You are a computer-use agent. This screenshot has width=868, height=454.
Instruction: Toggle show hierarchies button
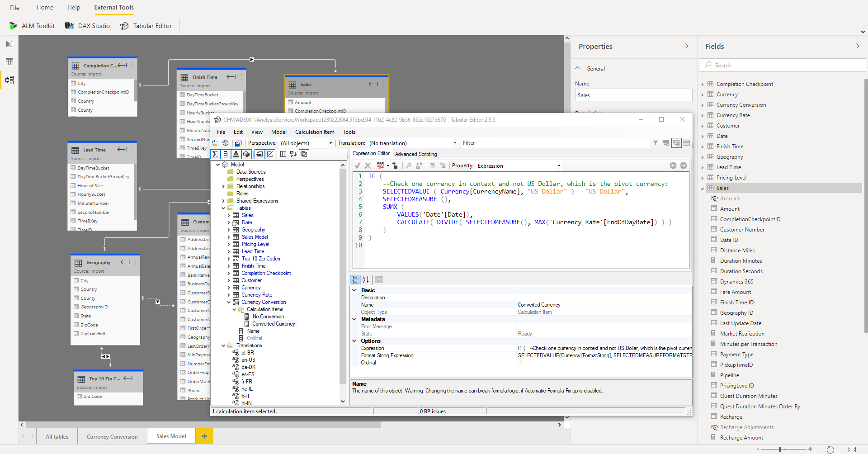click(236, 154)
